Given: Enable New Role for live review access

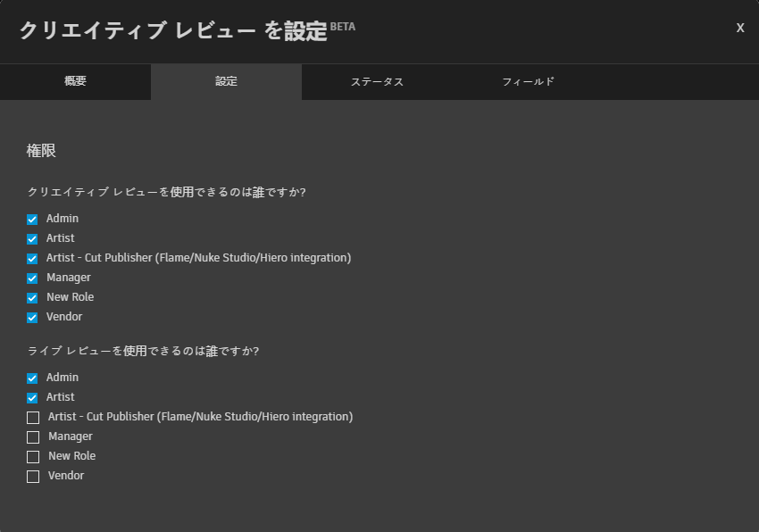Looking at the screenshot, I should [33, 455].
